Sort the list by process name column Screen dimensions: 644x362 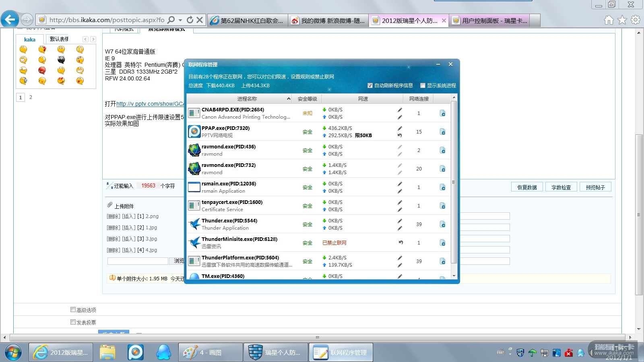tap(239, 99)
